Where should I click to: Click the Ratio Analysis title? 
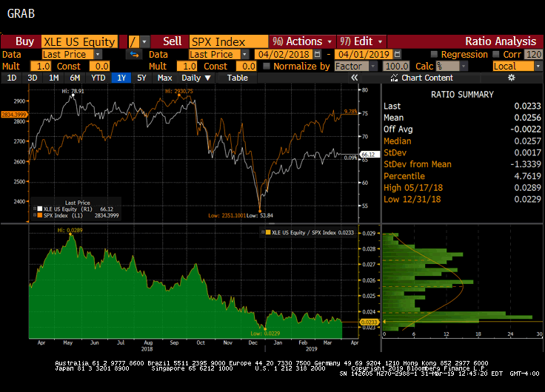click(x=501, y=41)
